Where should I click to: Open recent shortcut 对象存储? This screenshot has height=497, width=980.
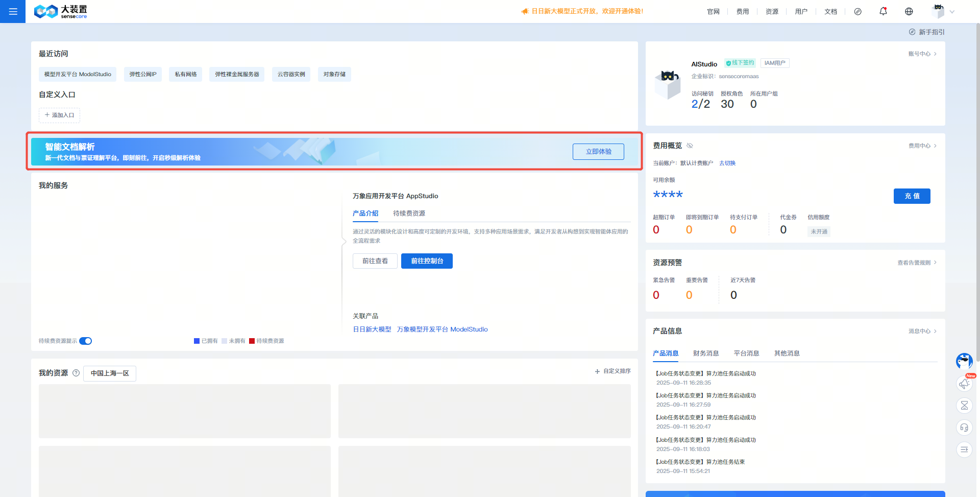(x=334, y=74)
